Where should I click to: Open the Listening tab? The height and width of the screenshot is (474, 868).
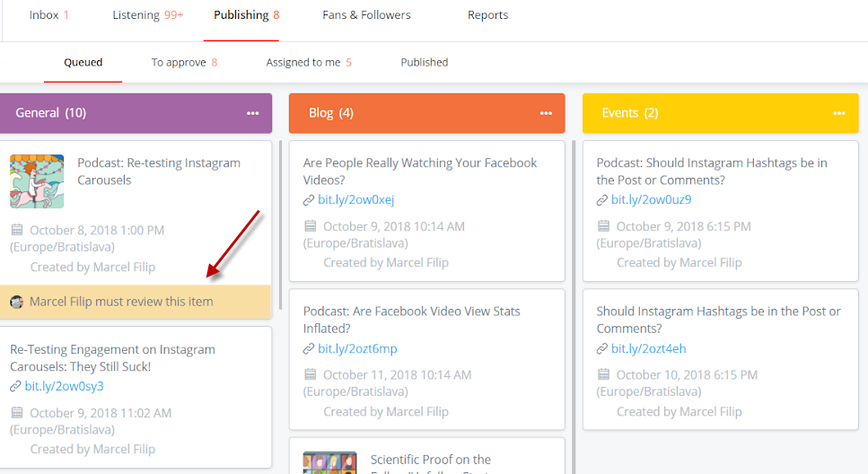[x=147, y=15]
